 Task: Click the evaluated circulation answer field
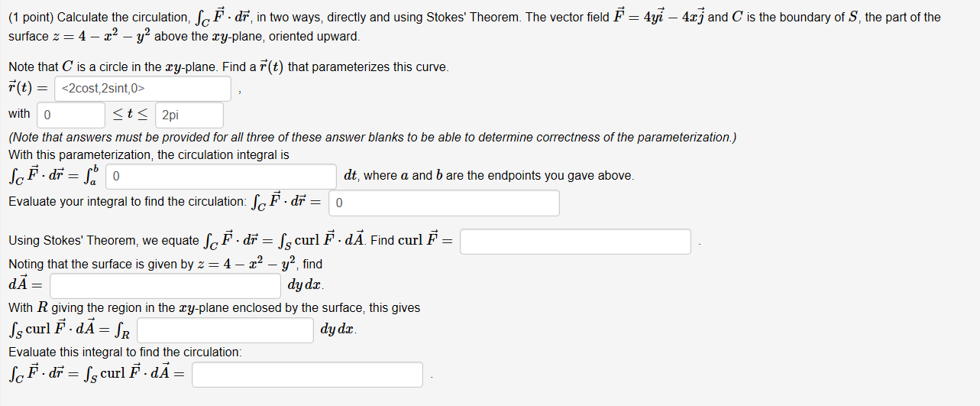pos(444,203)
